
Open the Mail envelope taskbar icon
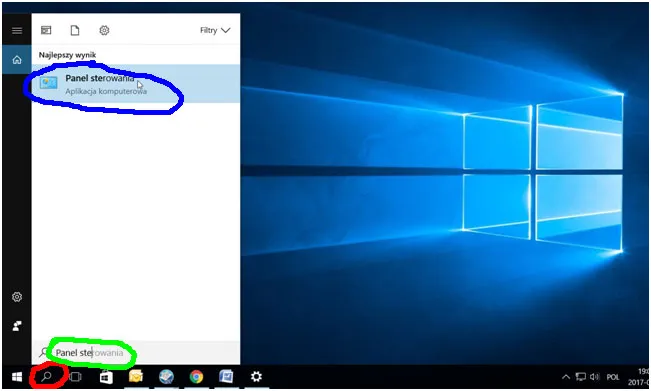pyautogui.click(x=136, y=376)
